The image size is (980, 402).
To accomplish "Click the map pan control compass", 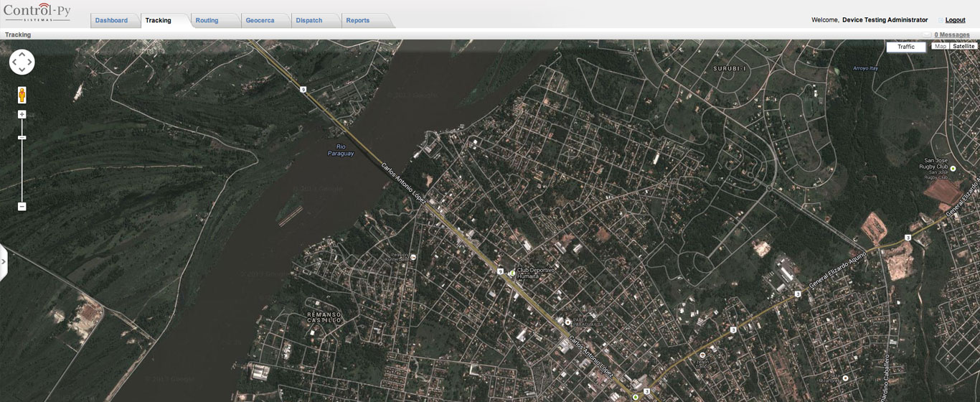I will click(22, 62).
